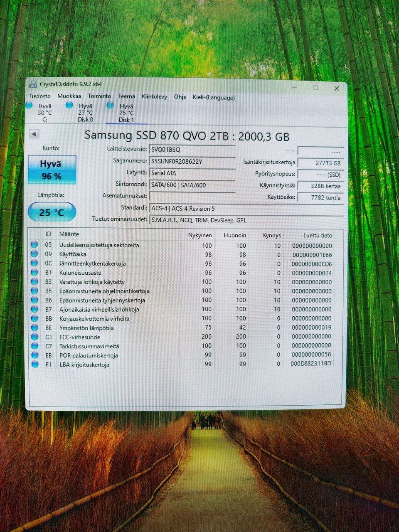Click the status orb for LBA kirjoituskertoja
Image resolution: width=399 pixels, height=532 pixels.
coord(34,364)
